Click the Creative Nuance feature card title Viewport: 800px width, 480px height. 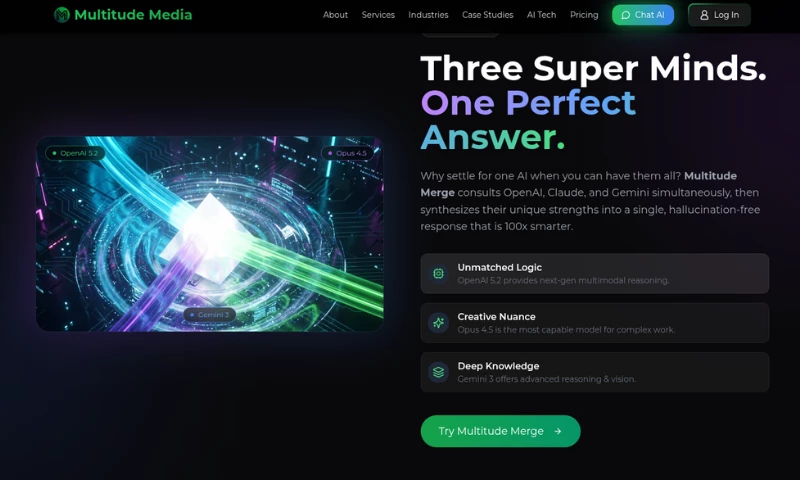click(x=496, y=316)
